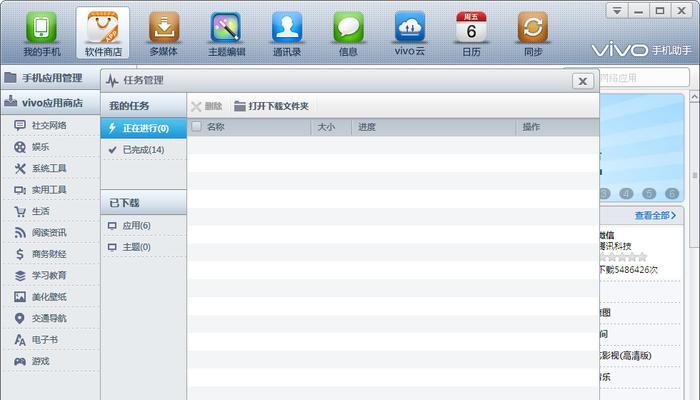Select 正在进行(0) task list

144,129
